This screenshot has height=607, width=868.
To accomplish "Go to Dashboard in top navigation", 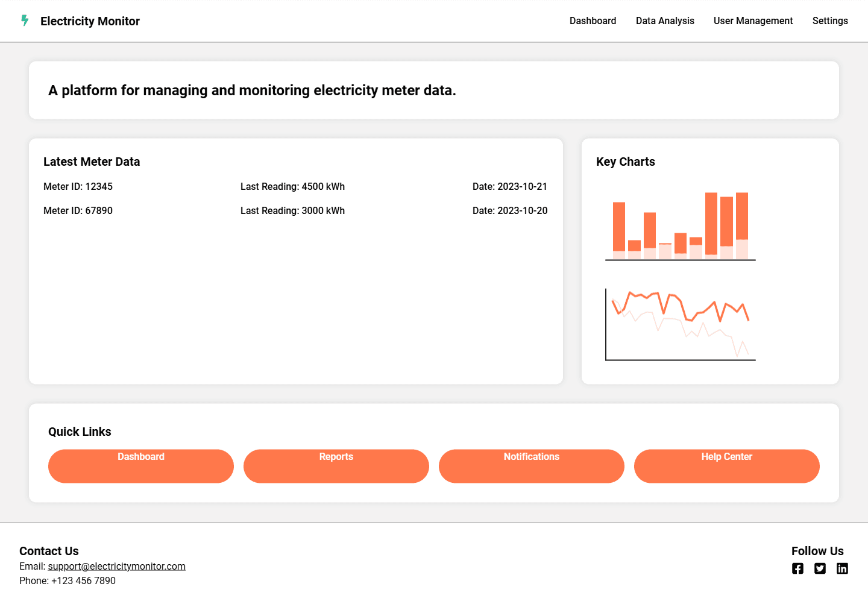I will pyautogui.click(x=593, y=21).
